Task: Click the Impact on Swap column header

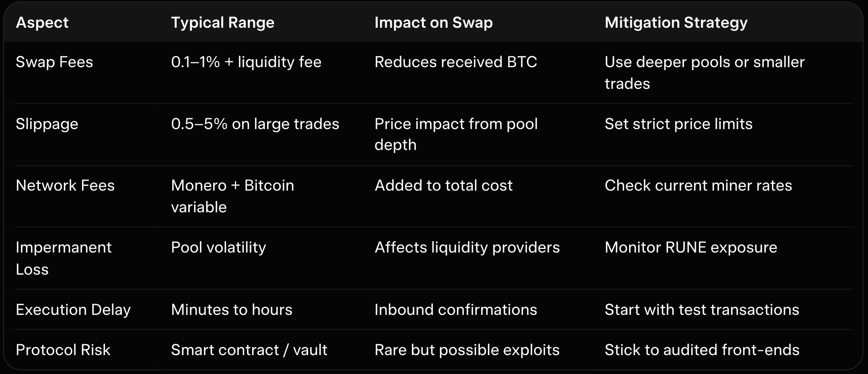Action: click(x=433, y=23)
